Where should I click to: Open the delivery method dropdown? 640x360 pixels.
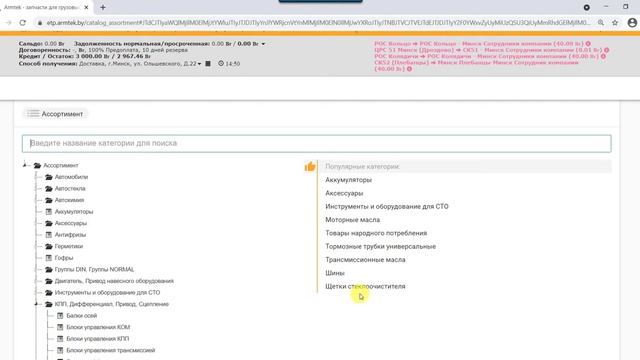(x=199, y=64)
